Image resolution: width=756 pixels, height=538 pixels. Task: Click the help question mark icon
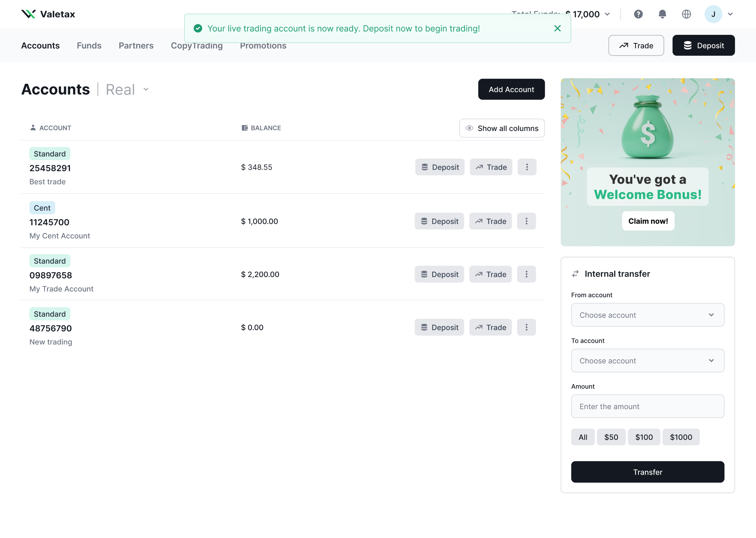click(638, 14)
